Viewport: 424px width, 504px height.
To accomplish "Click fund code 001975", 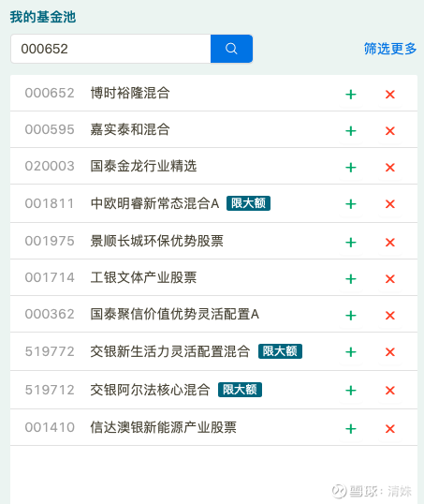I will click(50, 241).
